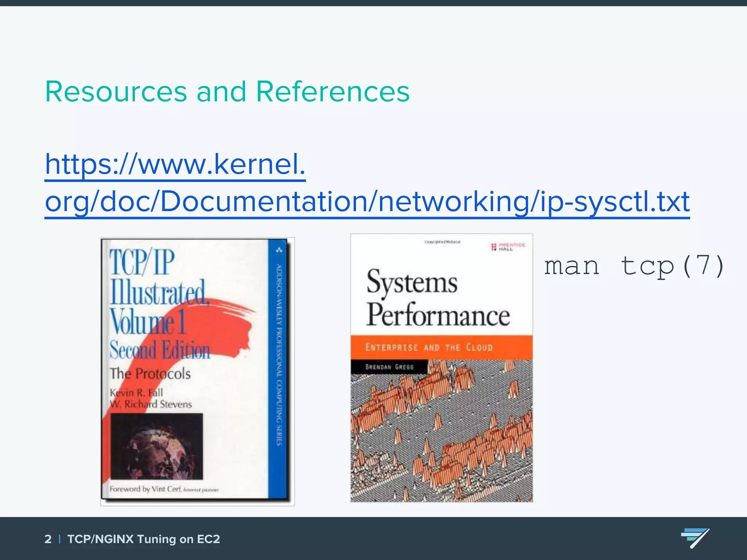747x560 pixels.
Task: Click the 'Second Edition' text on book
Action: (x=160, y=350)
